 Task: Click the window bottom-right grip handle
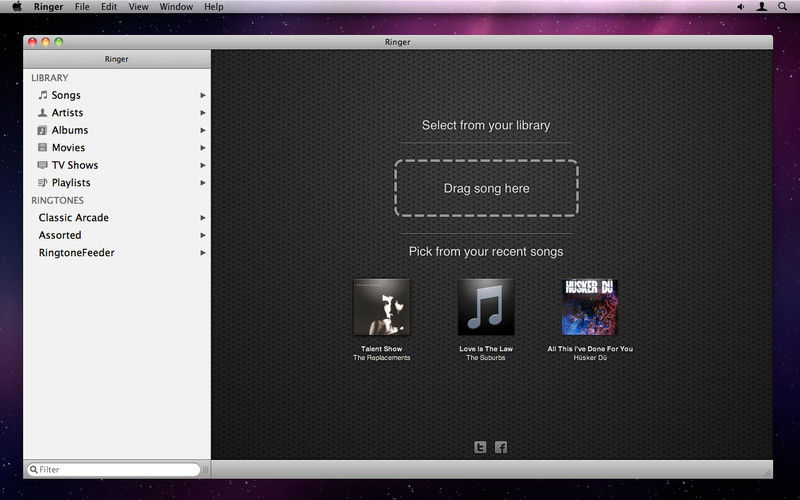767,473
